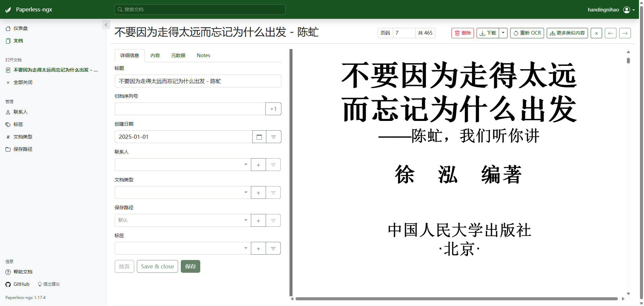Image resolution: width=644 pixels, height=306 pixels.
Task: Close document with the x button
Action: point(596,33)
